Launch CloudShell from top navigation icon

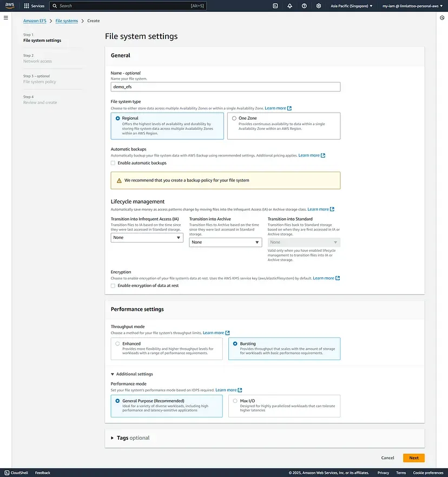tap(275, 6)
